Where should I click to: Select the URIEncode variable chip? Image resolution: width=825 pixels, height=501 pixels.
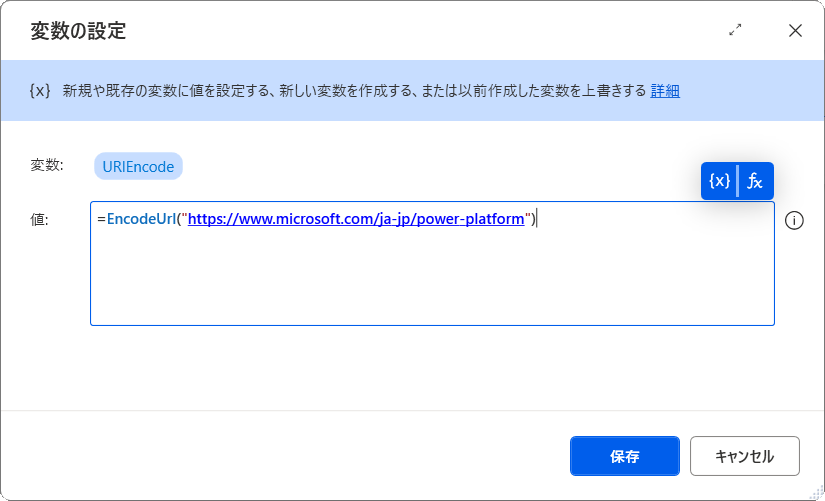click(138, 166)
